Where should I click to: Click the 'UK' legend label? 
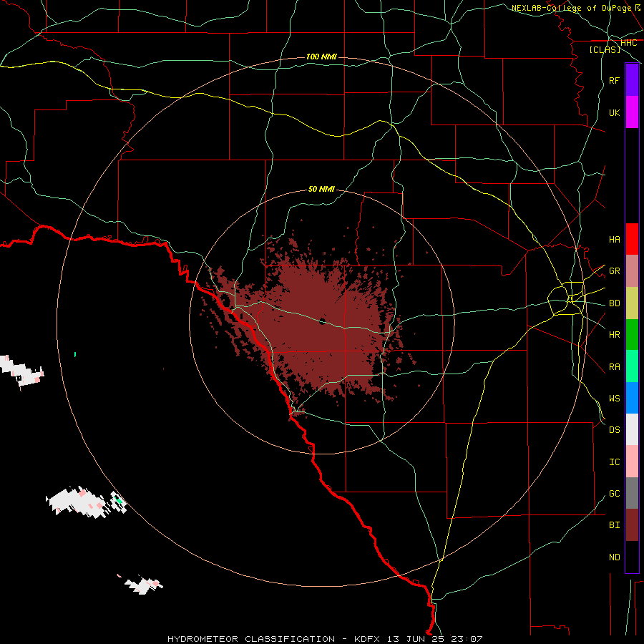click(614, 112)
